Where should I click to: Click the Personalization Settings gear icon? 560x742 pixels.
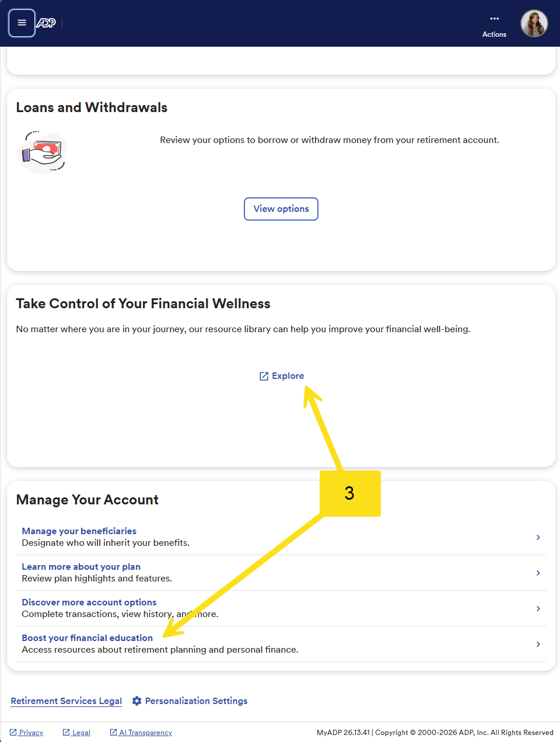click(x=137, y=701)
